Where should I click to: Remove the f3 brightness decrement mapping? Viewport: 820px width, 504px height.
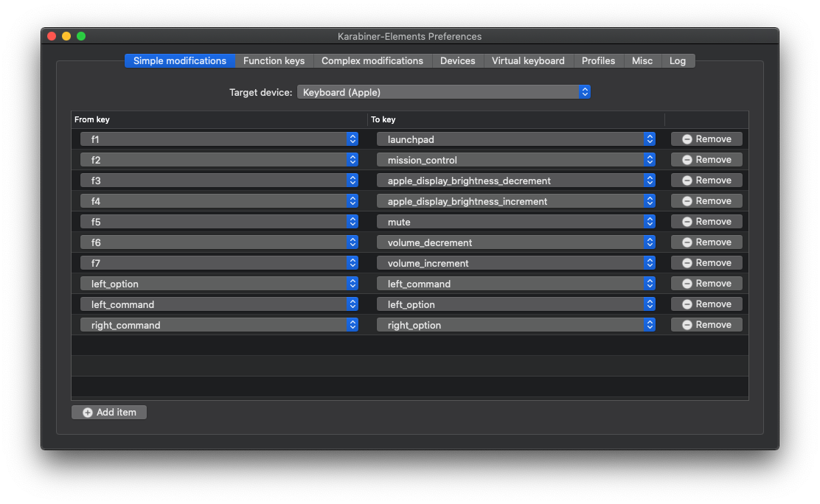706,181
